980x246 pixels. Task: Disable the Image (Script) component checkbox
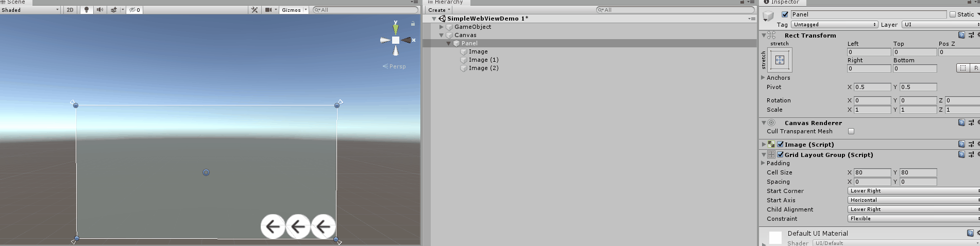click(780, 144)
